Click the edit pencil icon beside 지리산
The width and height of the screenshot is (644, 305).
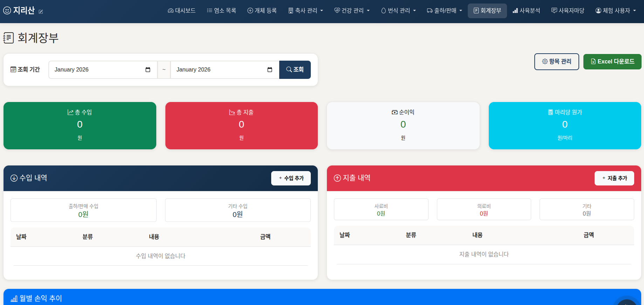(x=41, y=12)
